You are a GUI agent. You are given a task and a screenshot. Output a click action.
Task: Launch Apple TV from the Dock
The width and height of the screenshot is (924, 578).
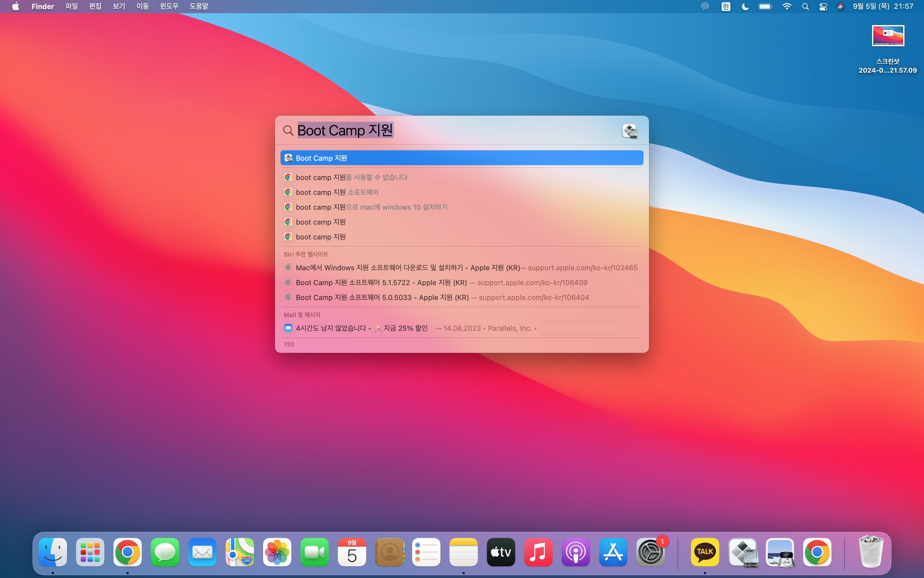click(501, 552)
